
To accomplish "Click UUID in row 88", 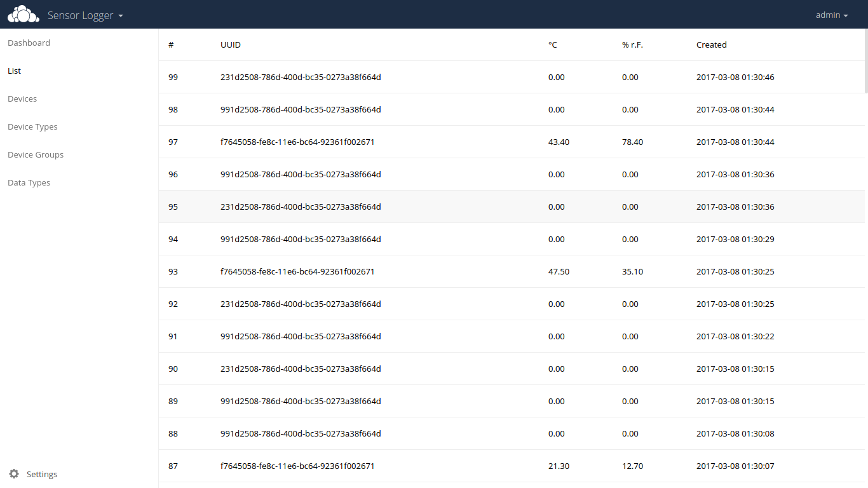I will pos(301,434).
